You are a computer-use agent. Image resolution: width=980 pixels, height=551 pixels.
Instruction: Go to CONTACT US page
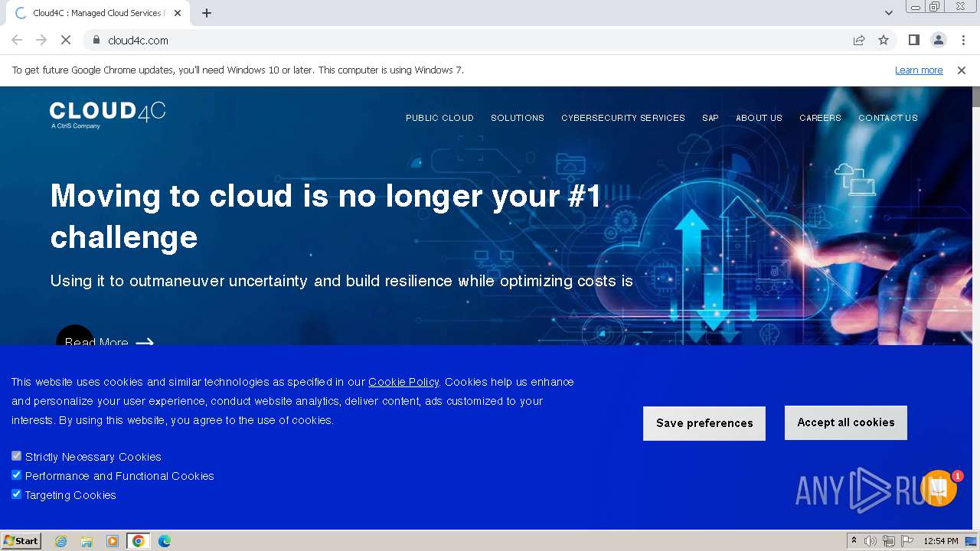click(x=887, y=118)
